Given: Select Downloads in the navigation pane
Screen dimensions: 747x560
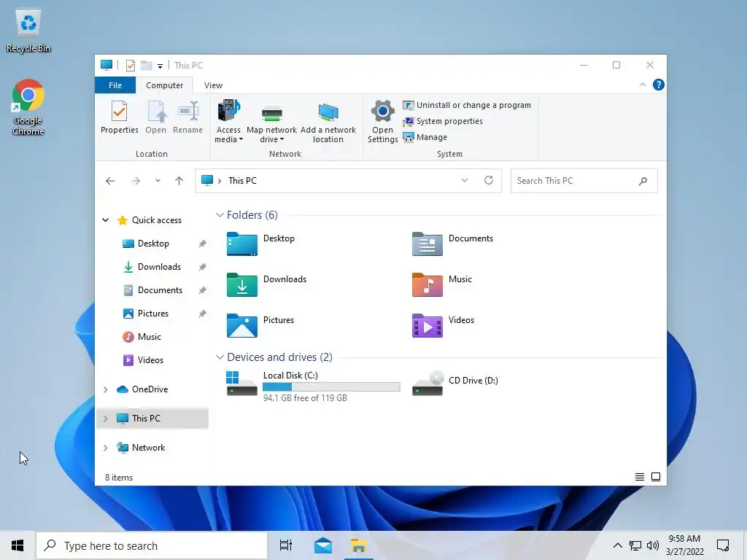Looking at the screenshot, I should coord(159,267).
